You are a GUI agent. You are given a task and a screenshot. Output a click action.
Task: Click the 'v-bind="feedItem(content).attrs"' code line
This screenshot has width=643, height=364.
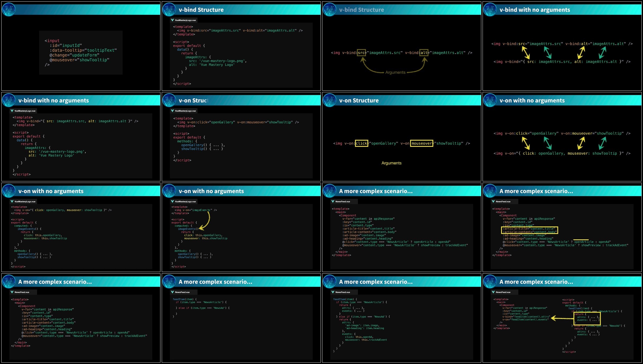coord(526,317)
